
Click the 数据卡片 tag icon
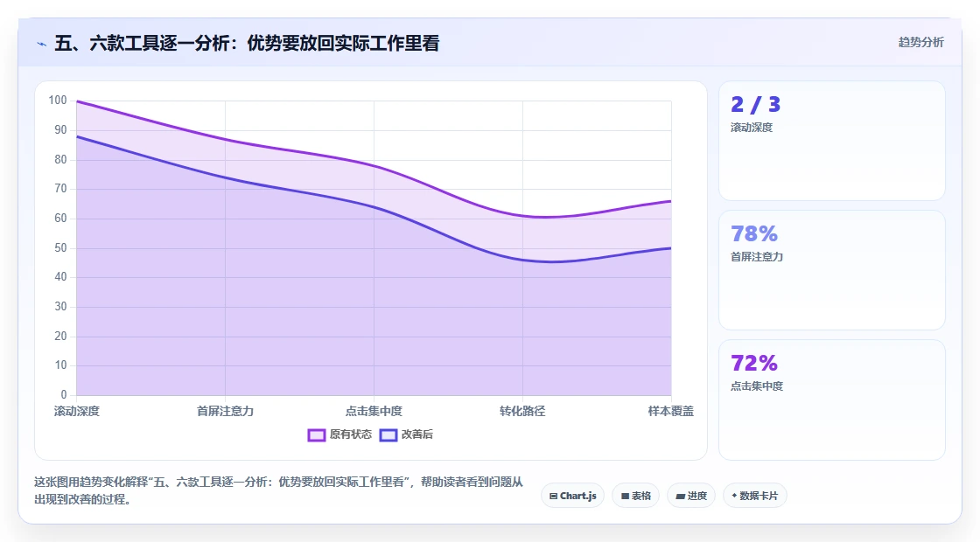click(x=734, y=496)
